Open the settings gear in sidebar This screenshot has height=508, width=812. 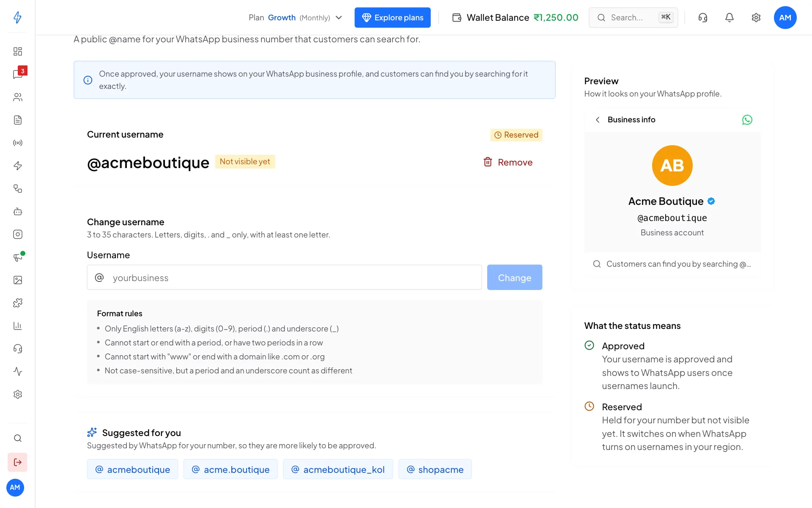(x=17, y=394)
